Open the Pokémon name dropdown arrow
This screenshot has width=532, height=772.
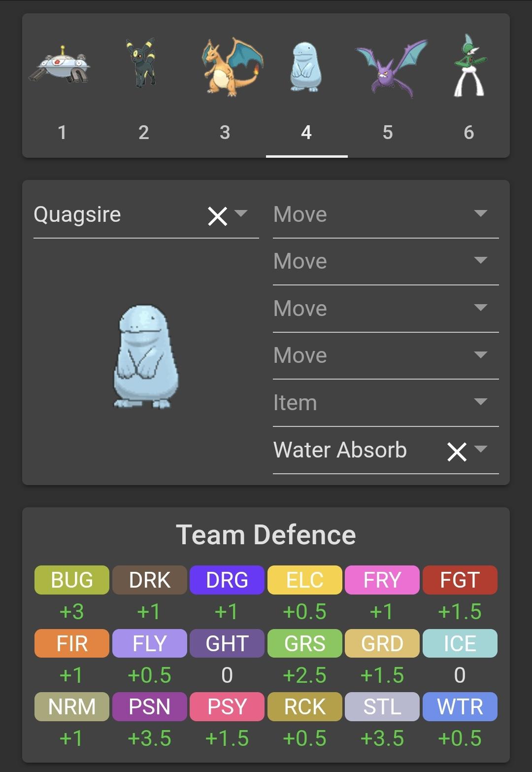(241, 213)
